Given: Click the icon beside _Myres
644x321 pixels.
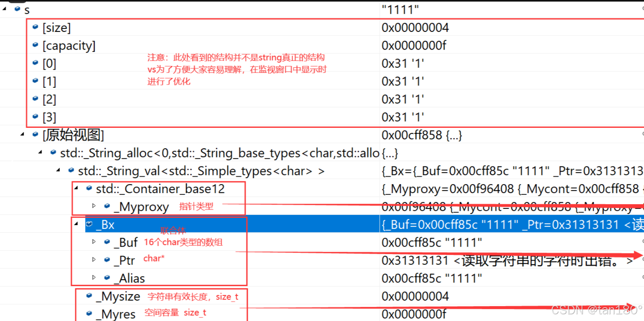Looking at the screenshot, I should (89, 314).
